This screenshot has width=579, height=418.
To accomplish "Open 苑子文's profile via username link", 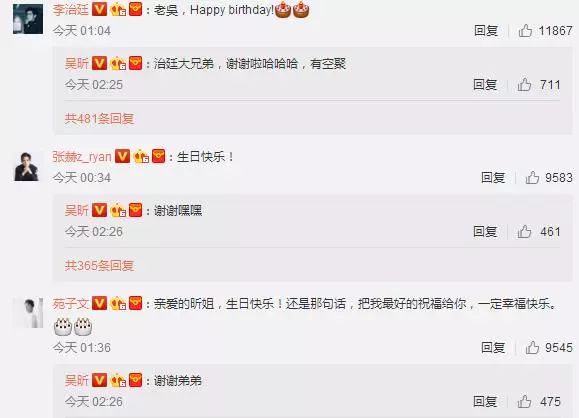I will pos(71,304).
